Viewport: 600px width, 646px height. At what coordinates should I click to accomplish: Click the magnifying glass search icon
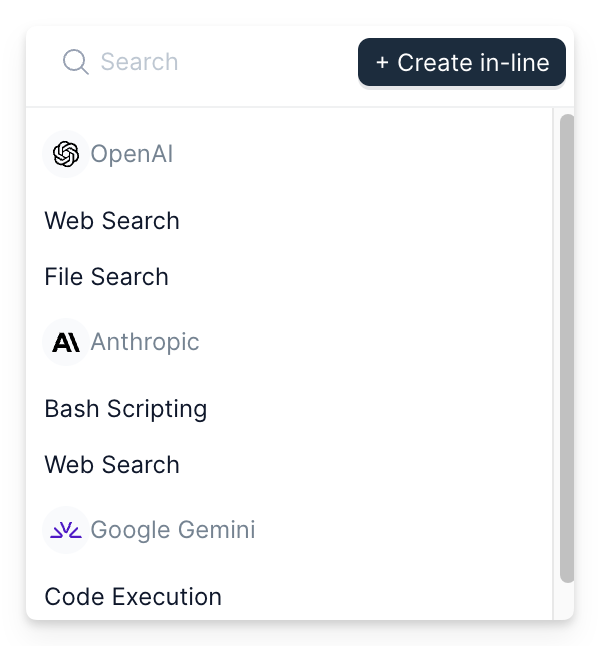(x=75, y=62)
